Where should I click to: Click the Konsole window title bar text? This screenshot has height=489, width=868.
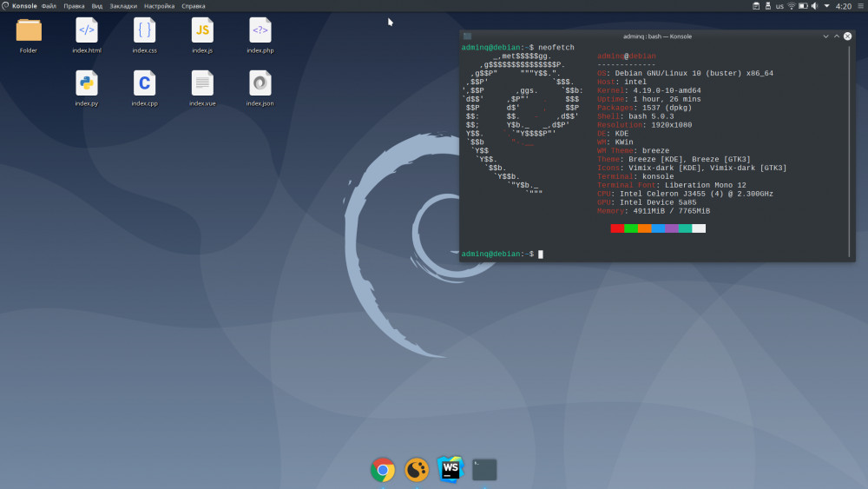(658, 36)
